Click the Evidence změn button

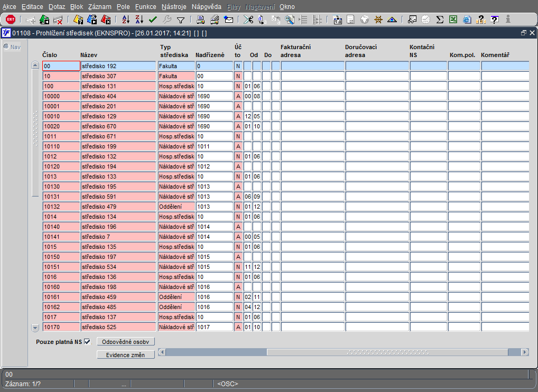click(x=126, y=354)
